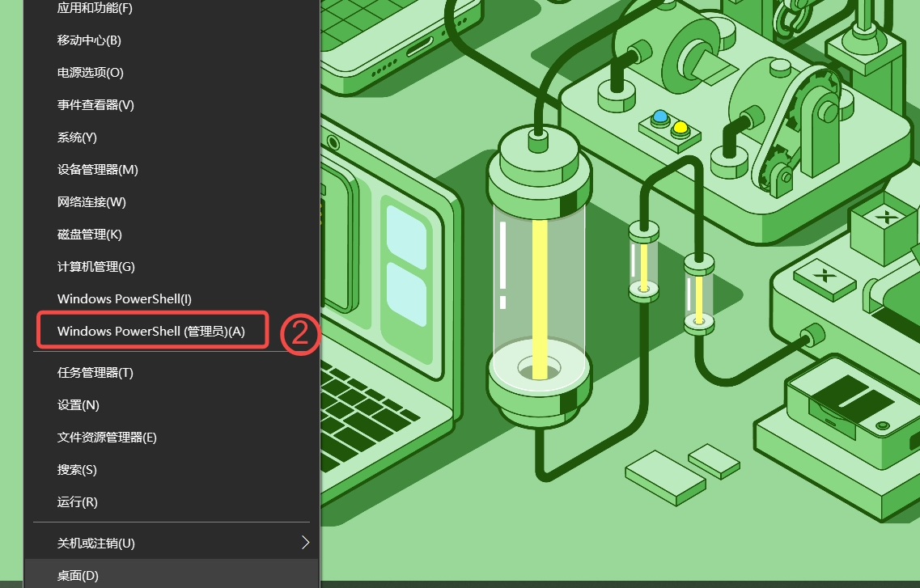Open 任务管理器(T)
The width and height of the screenshot is (920, 588).
pyautogui.click(x=172, y=373)
